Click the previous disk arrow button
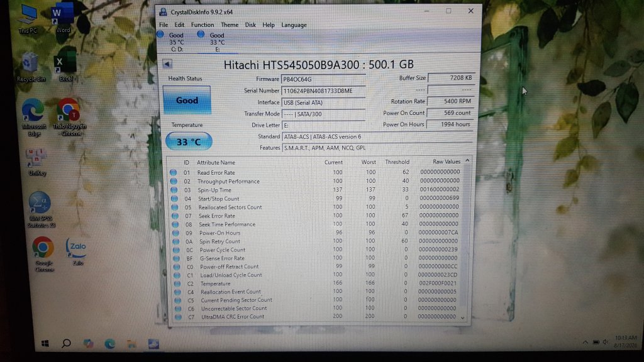The height and width of the screenshot is (362, 644). click(x=167, y=64)
